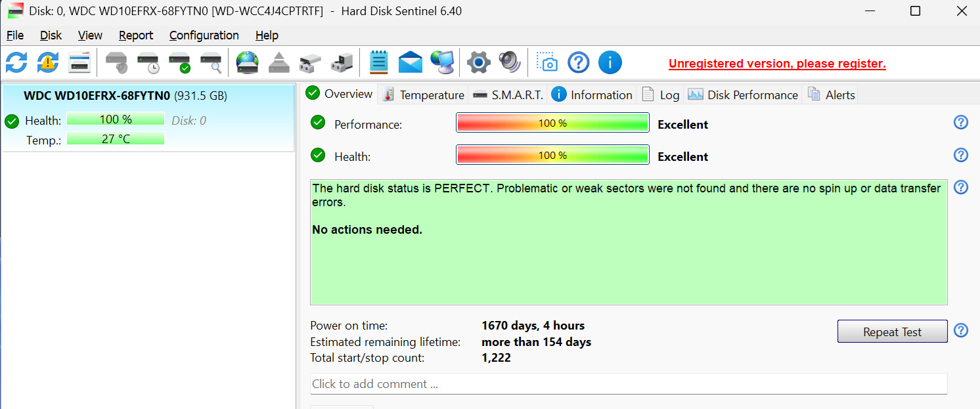This screenshot has width=980, height=409.
Task: Open the blue notepad report icon
Action: click(379, 63)
